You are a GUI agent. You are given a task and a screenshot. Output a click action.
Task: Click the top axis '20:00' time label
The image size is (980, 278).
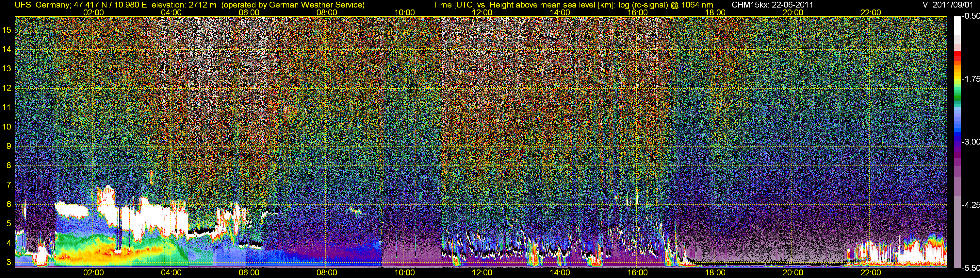793,12
